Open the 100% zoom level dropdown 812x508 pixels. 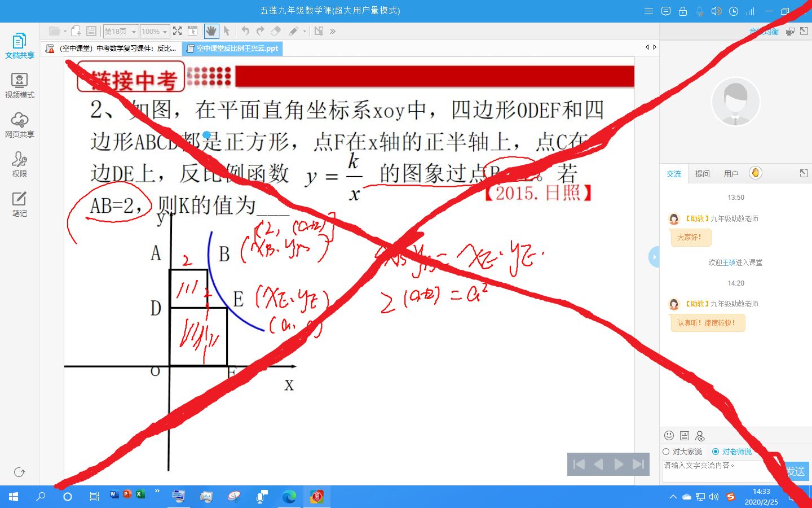point(155,31)
